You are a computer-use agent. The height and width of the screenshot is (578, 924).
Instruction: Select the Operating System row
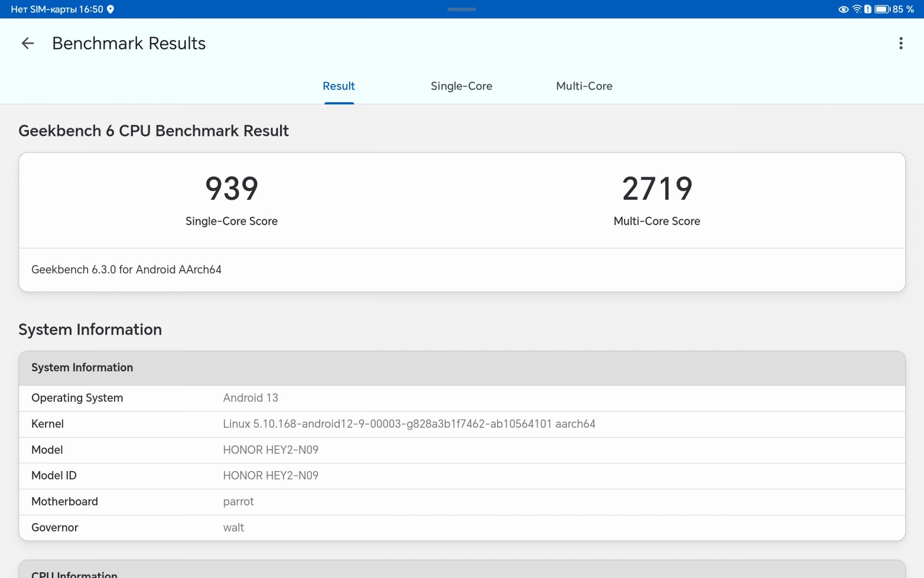point(462,398)
